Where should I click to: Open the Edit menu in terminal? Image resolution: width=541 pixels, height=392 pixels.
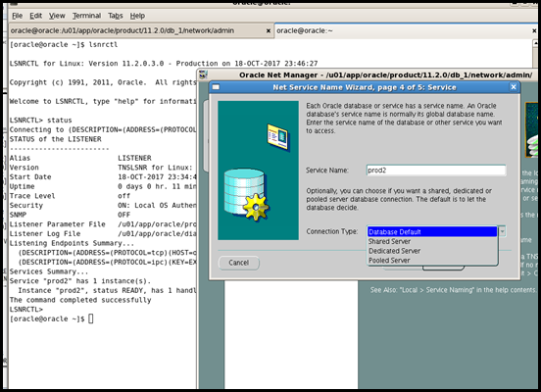point(35,16)
